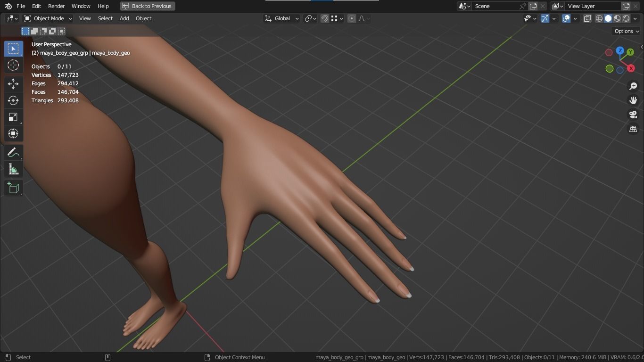
Task: Toggle the viewport overlays button
Action: [566, 18]
